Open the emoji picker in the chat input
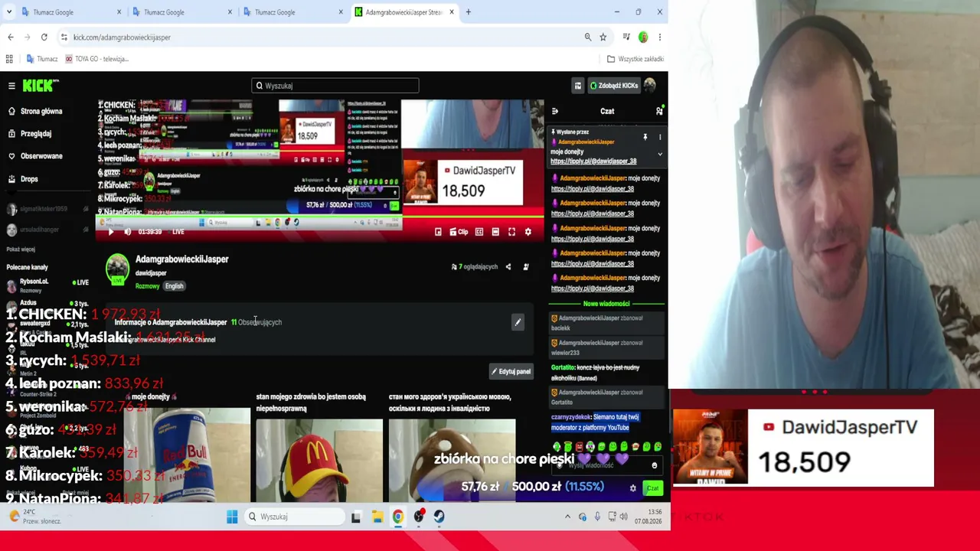Viewport: 980px width, 551px height. point(655,465)
